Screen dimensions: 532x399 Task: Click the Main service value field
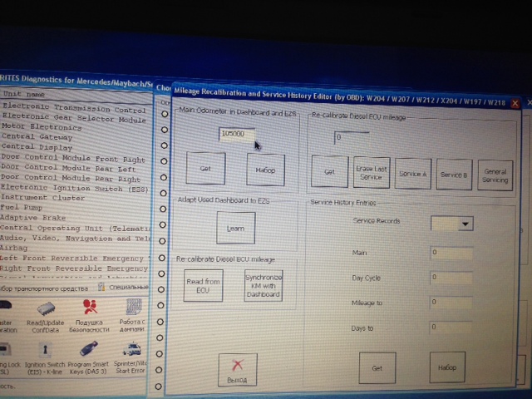pyautogui.click(x=451, y=253)
